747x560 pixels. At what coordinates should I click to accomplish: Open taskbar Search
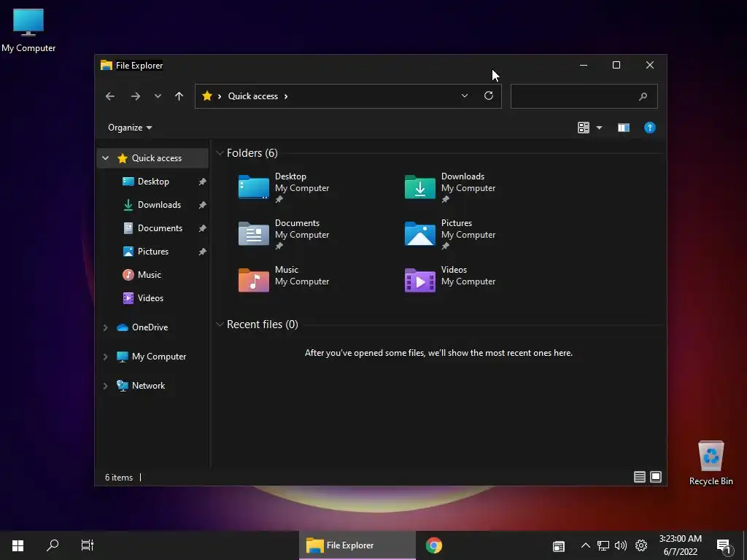tap(53, 545)
